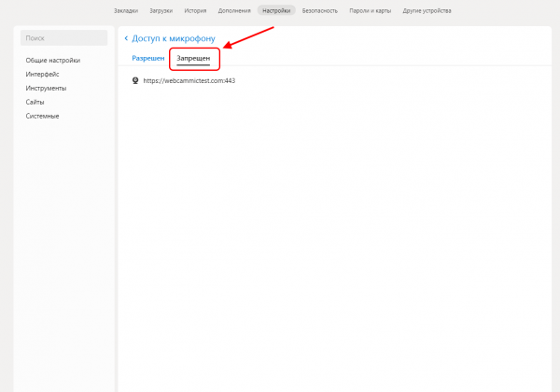Open the Сайты settings section
Viewport: 560px width, 392px height.
(35, 102)
